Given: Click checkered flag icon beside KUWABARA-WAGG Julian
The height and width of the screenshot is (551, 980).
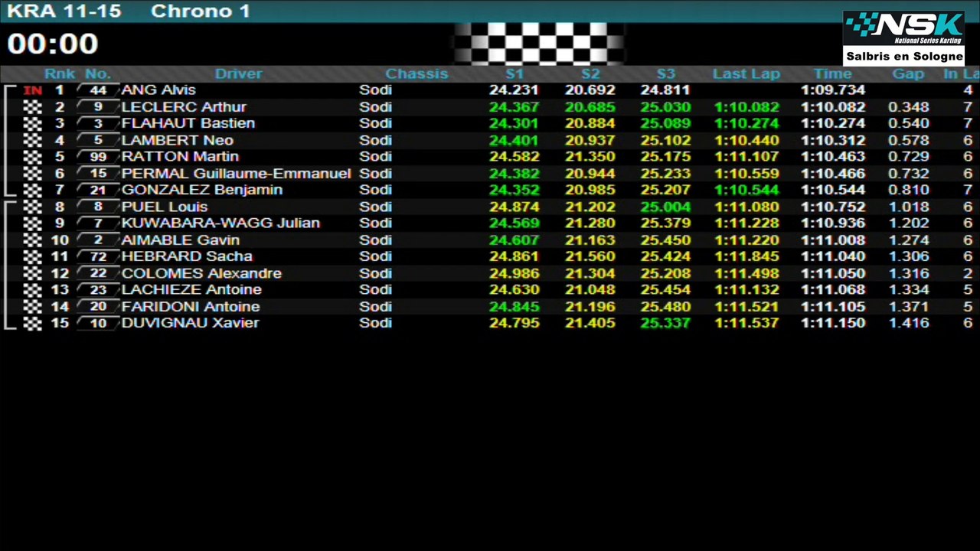Looking at the screenshot, I should tap(32, 223).
